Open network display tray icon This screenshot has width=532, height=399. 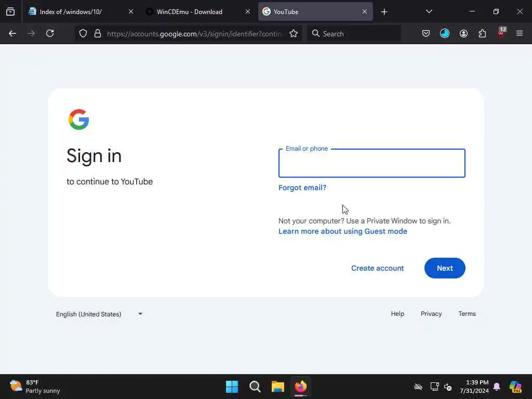pyautogui.click(x=435, y=387)
